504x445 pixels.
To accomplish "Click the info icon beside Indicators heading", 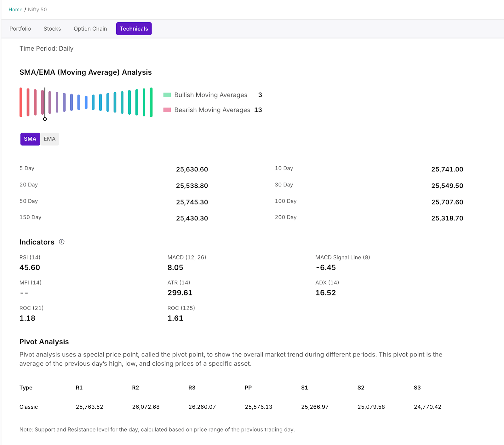I will pos(62,242).
